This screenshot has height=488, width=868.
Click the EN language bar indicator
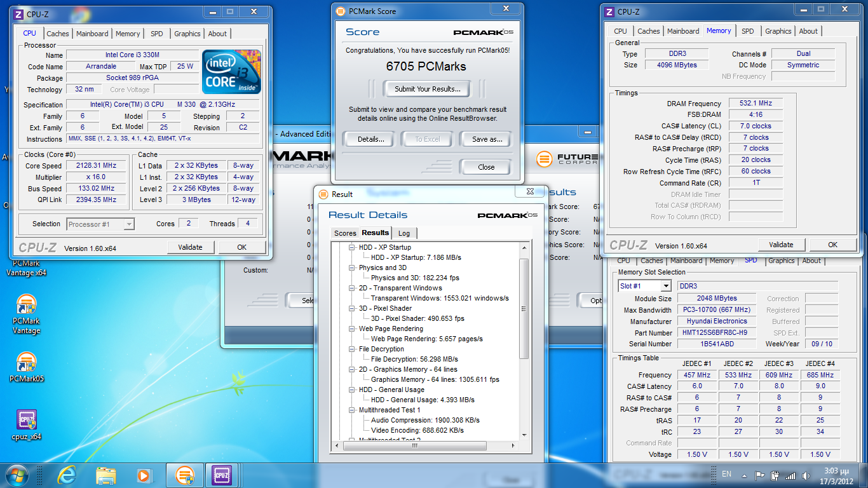point(727,475)
